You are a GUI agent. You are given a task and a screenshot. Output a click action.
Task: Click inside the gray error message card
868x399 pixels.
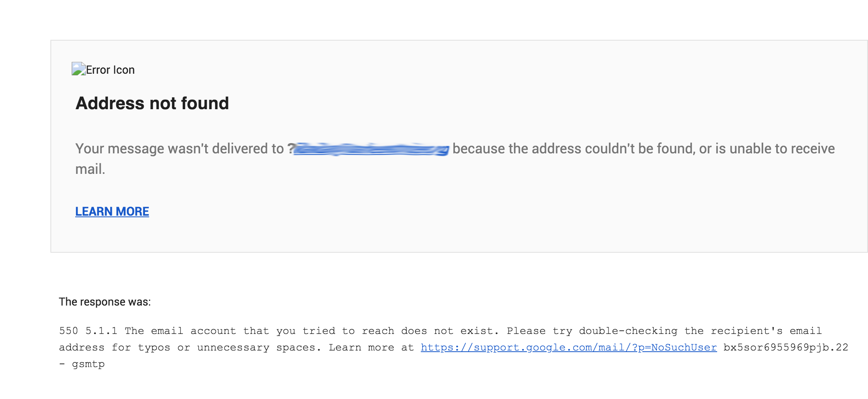433,237
